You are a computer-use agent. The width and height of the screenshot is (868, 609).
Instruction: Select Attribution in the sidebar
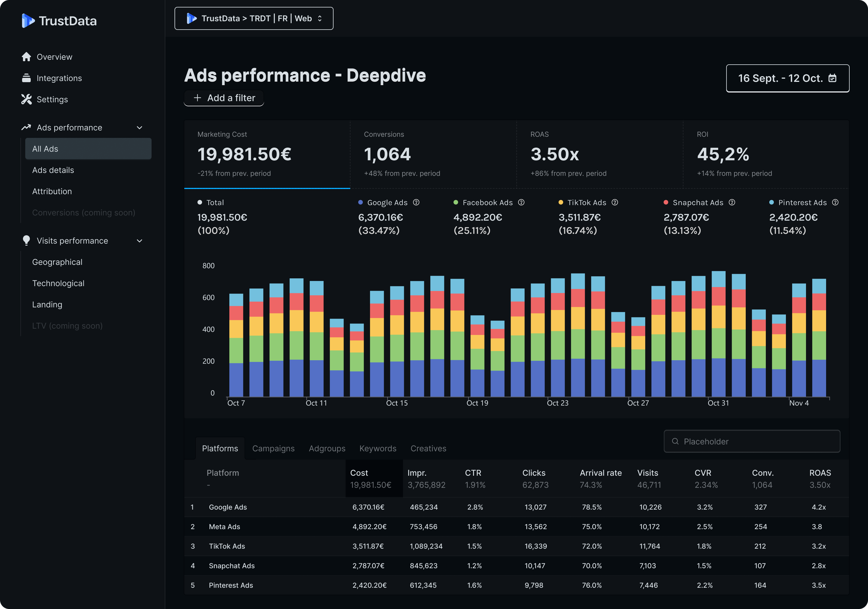coord(52,191)
